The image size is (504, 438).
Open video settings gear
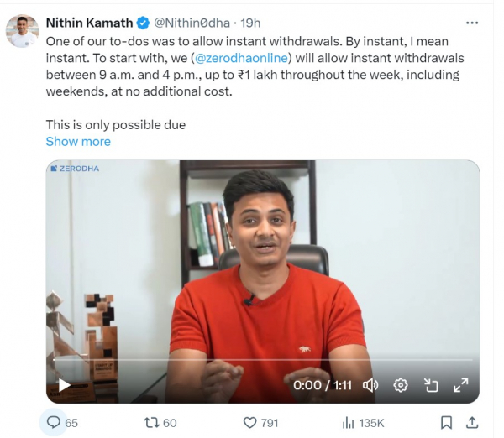point(401,385)
